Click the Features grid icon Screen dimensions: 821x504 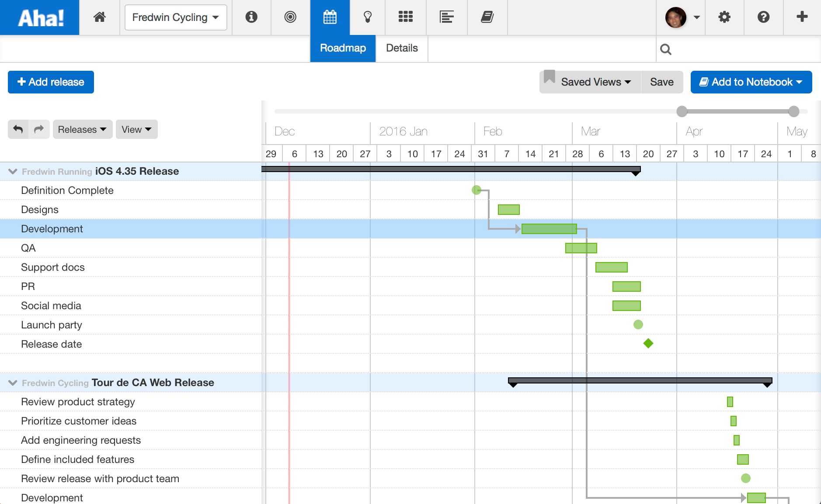tap(406, 17)
